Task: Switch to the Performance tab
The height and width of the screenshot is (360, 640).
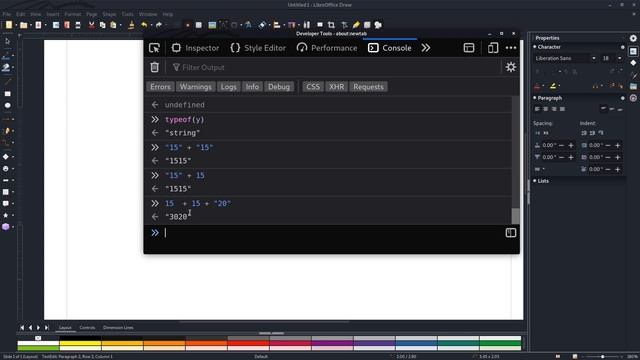Action: [x=327, y=48]
